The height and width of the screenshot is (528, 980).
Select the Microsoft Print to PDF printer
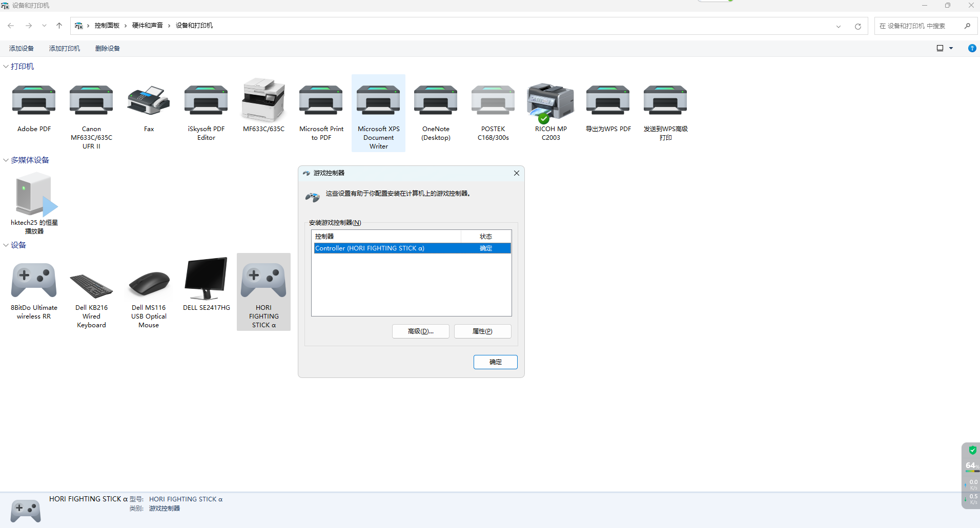(321, 100)
